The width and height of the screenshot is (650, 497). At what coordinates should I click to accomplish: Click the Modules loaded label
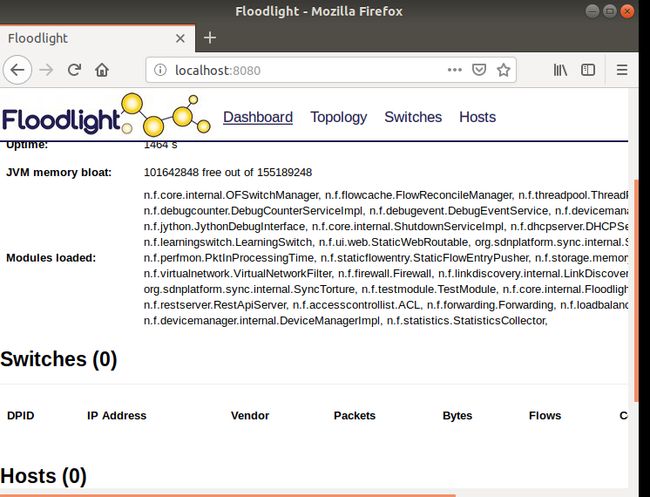pyautogui.click(x=51, y=258)
